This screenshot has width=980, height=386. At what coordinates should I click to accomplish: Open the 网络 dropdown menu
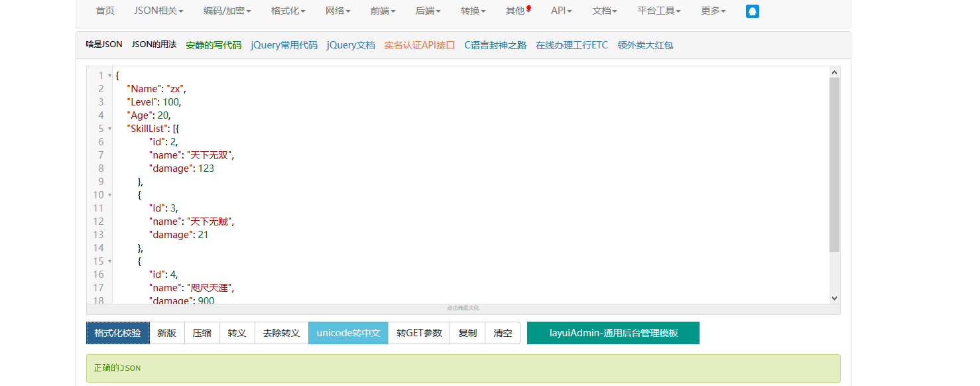[338, 11]
